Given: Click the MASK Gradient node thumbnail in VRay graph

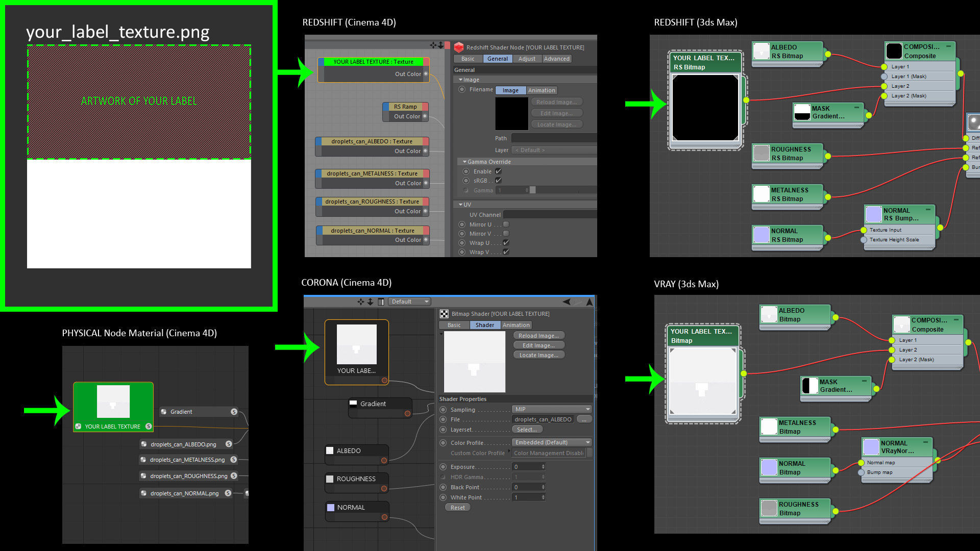Looking at the screenshot, I should tap(810, 386).
